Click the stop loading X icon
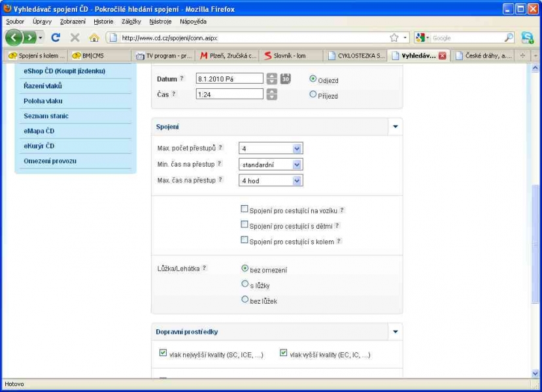 (75, 38)
